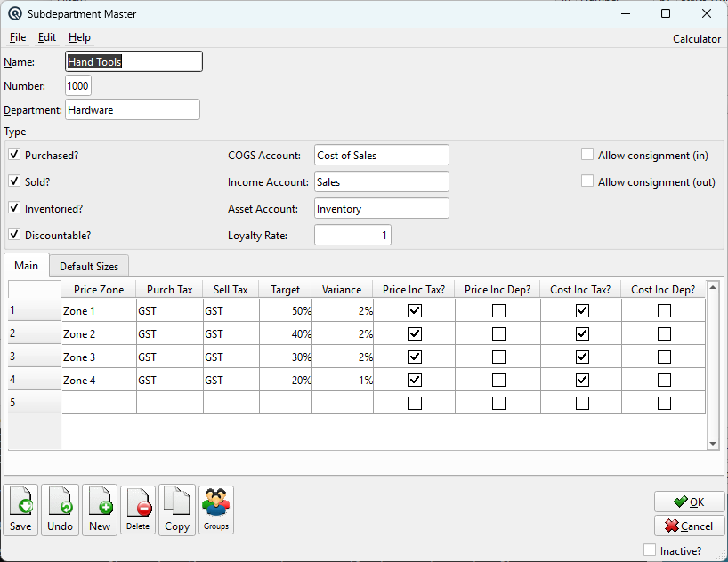The height and width of the screenshot is (562, 728).
Task: Click Zone 2 Sell Tax GST cell
Action: 231,333
